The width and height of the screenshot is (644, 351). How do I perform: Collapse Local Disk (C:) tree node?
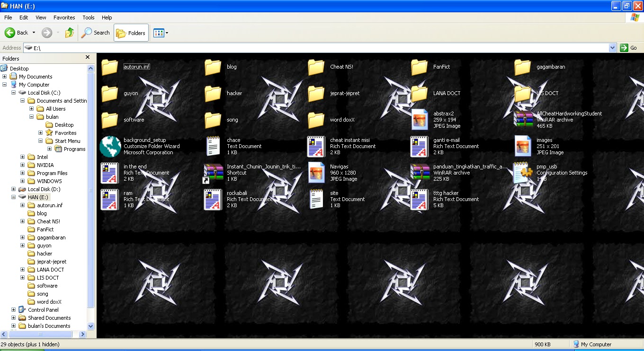[x=14, y=93]
